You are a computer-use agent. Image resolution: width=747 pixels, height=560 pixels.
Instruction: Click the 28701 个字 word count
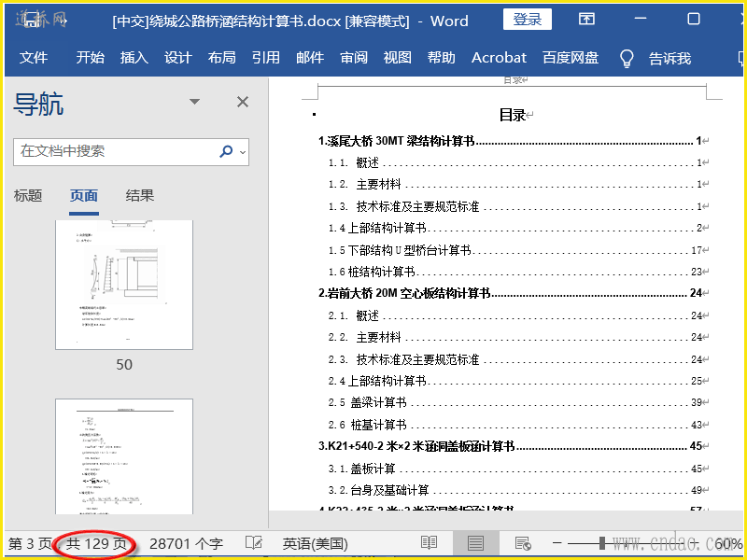[x=186, y=543]
